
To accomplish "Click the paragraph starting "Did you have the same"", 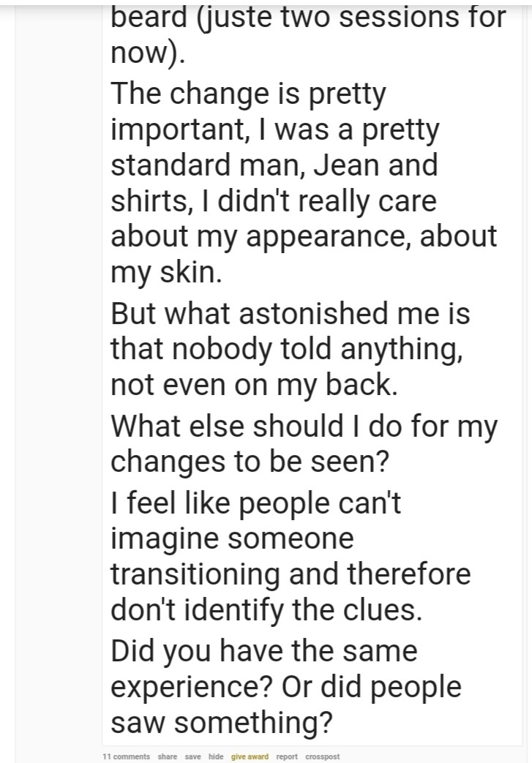I will (263, 651).
